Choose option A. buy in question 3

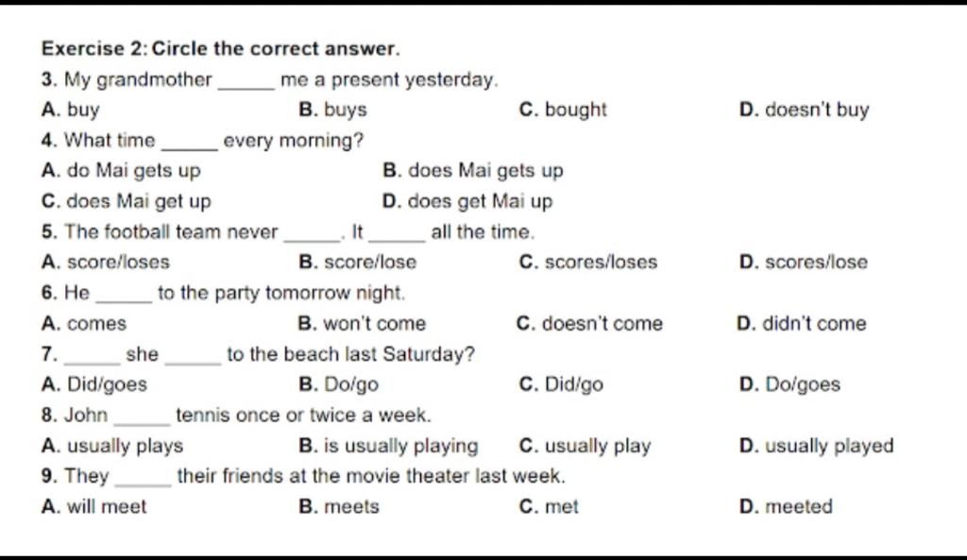[70, 110]
